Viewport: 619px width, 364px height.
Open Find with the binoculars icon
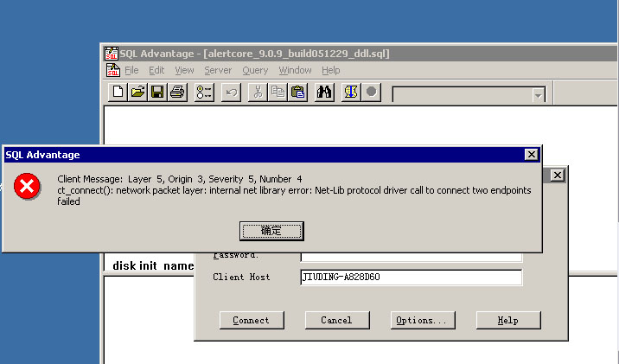[x=324, y=93]
